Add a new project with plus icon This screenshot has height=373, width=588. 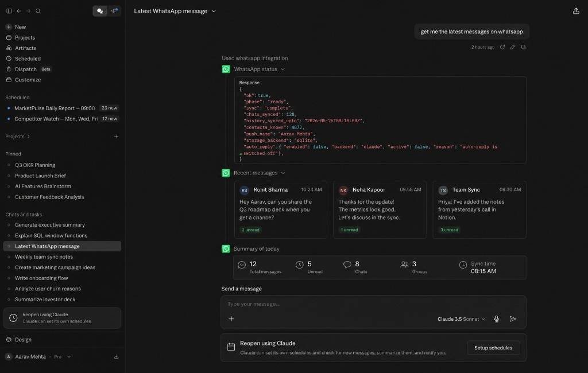[116, 137]
